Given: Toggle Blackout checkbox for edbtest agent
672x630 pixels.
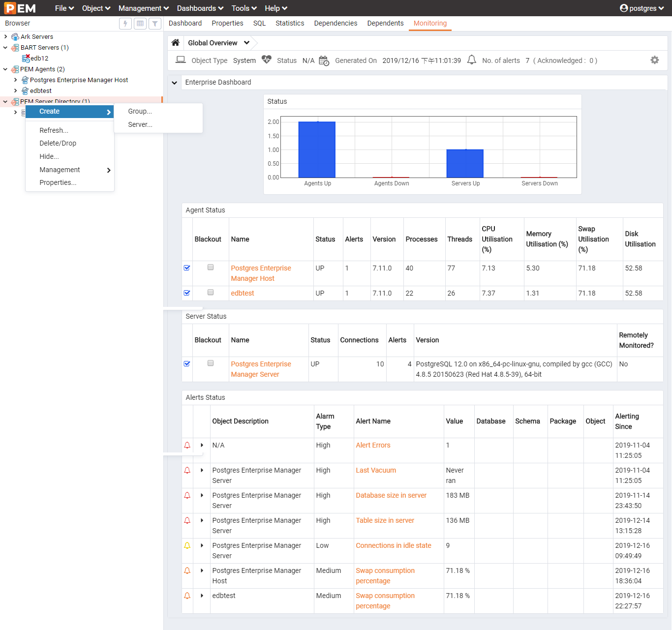Looking at the screenshot, I should [x=211, y=293].
